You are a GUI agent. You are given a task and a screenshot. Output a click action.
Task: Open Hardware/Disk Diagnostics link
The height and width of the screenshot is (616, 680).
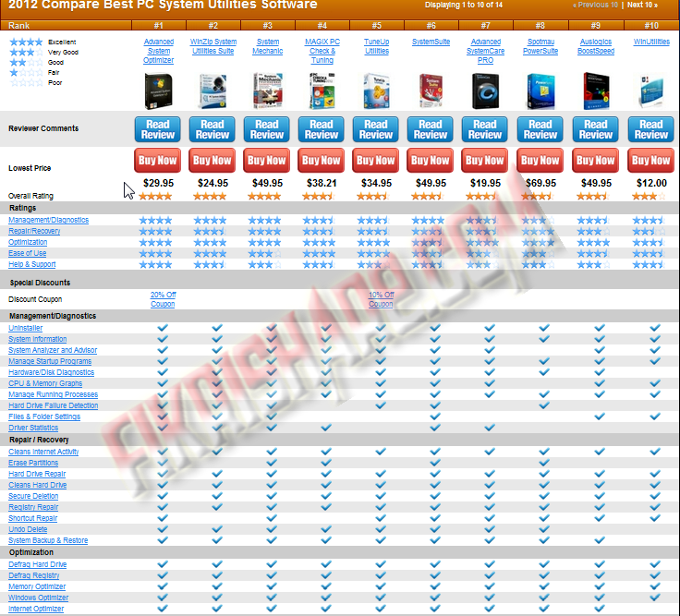point(51,372)
